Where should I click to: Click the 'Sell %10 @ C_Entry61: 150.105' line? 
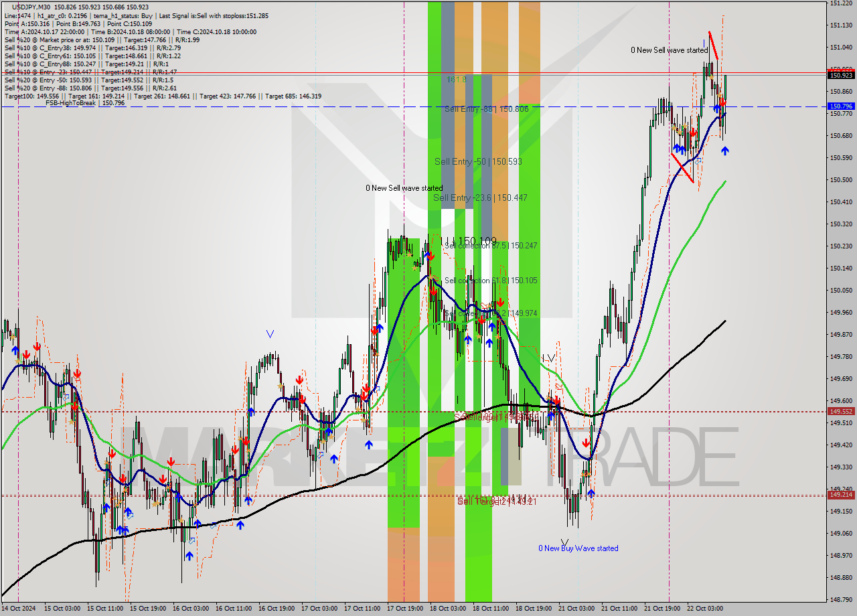(x=92, y=56)
